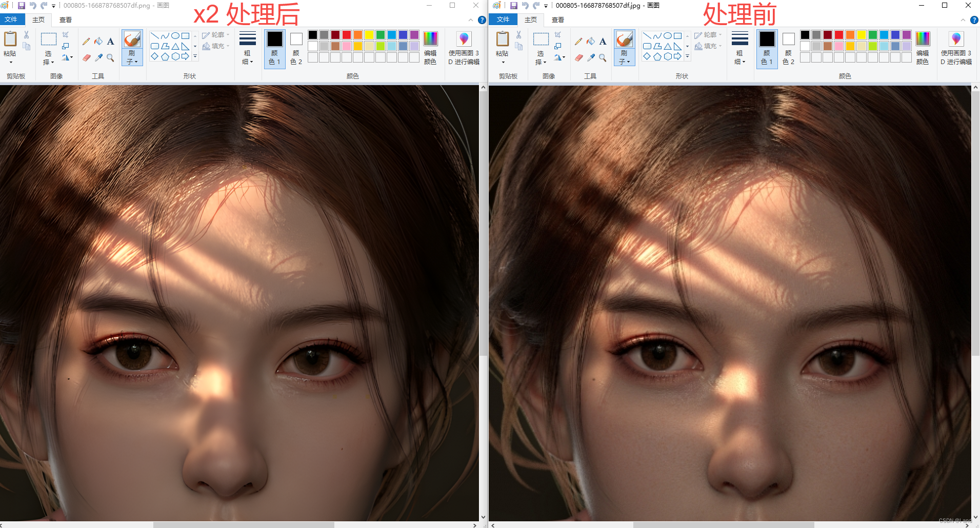Click the Crop icon in left window
Image resolution: width=980 pixels, height=528 pixels.
[x=66, y=35]
